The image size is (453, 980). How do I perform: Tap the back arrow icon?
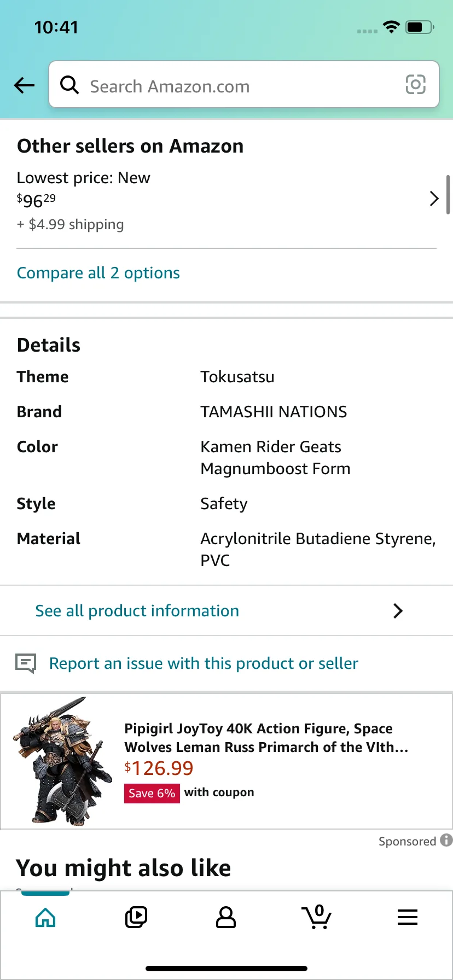24,85
